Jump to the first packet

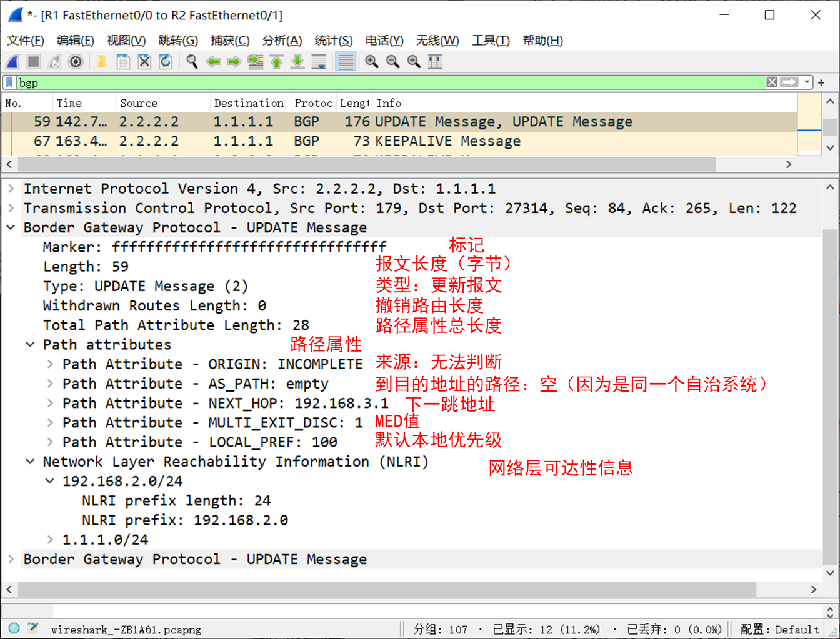pyautogui.click(x=277, y=61)
